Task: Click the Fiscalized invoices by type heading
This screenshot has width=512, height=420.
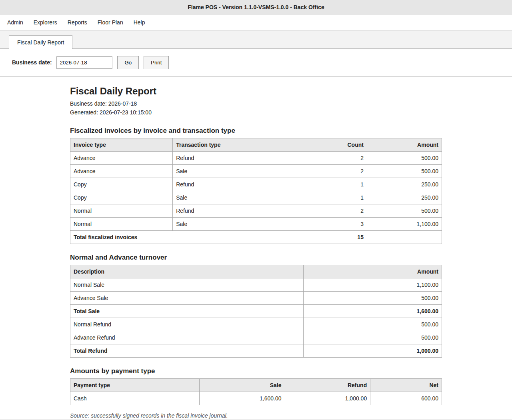Action: point(152,130)
